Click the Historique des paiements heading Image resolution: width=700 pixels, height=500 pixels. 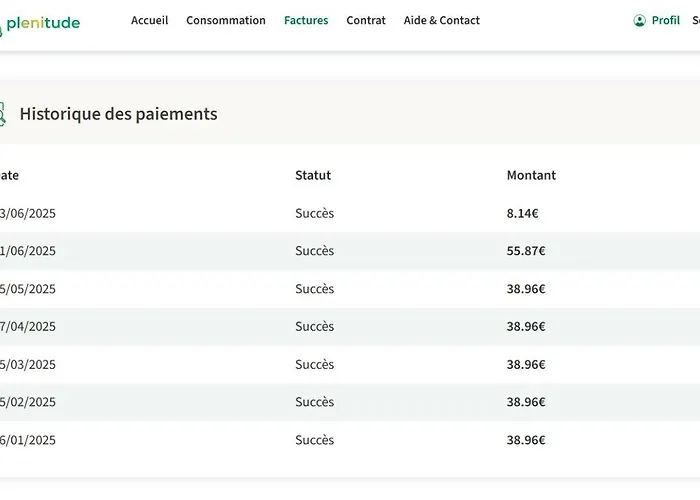(x=118, y=114)
